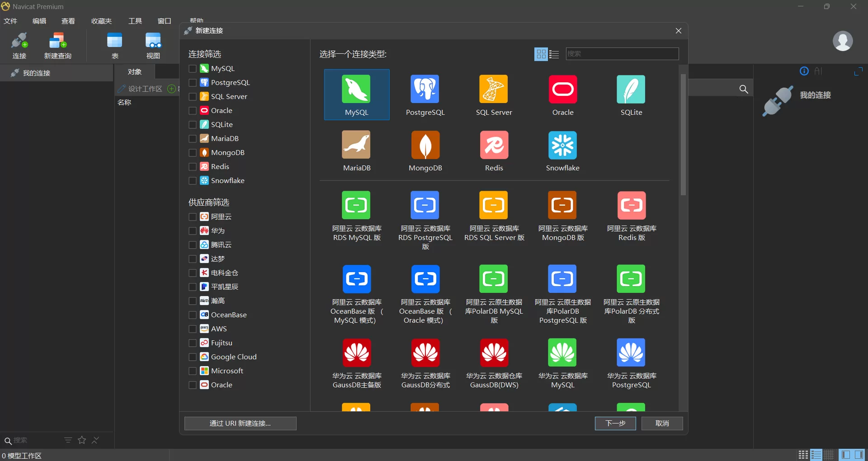This screenshot has width=868, height=461.
Task: Click the user profile avatar
Action: (843, 41)
